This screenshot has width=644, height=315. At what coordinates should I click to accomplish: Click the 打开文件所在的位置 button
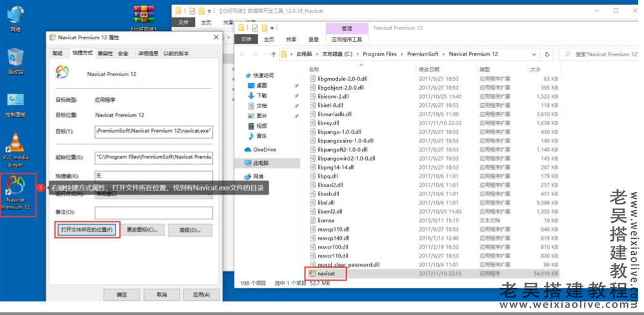click(86, 230)
